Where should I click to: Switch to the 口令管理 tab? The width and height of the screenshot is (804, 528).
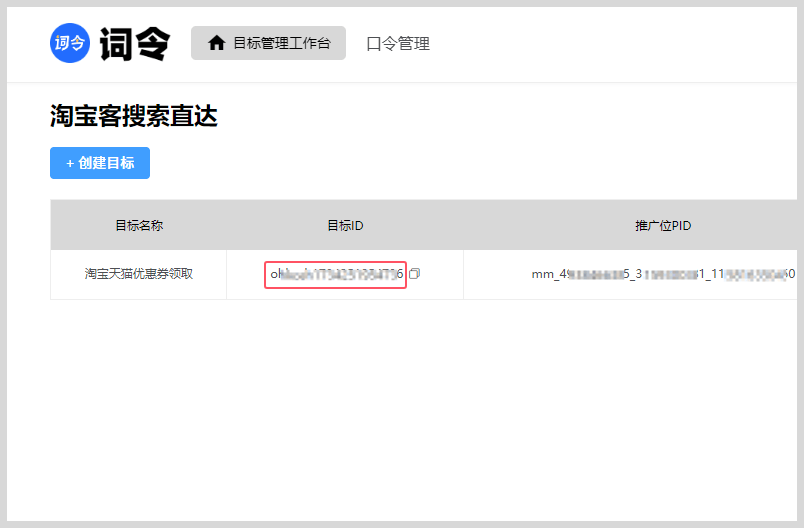[x=398, y=44]
